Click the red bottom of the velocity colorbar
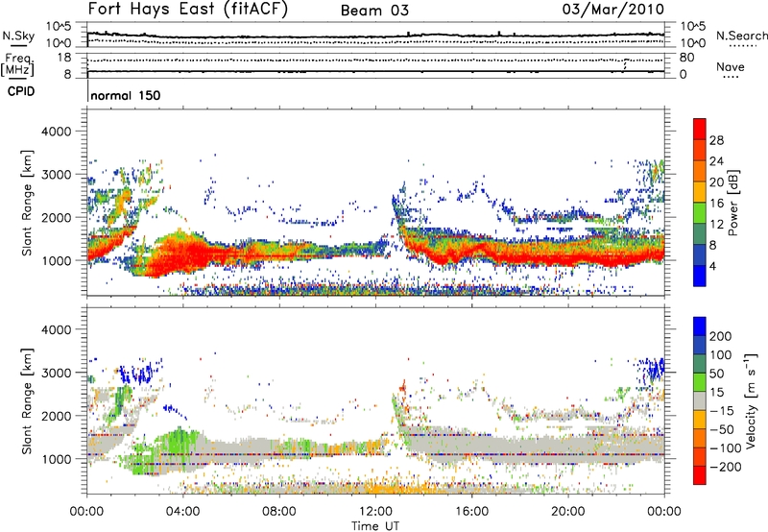 point(700,475)
